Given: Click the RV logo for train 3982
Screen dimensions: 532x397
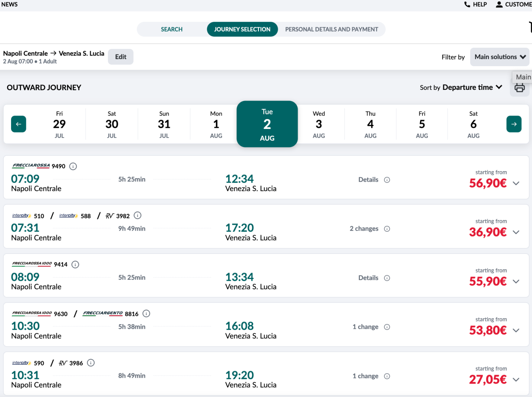Looking at the screenshot, I should point(110,216).
